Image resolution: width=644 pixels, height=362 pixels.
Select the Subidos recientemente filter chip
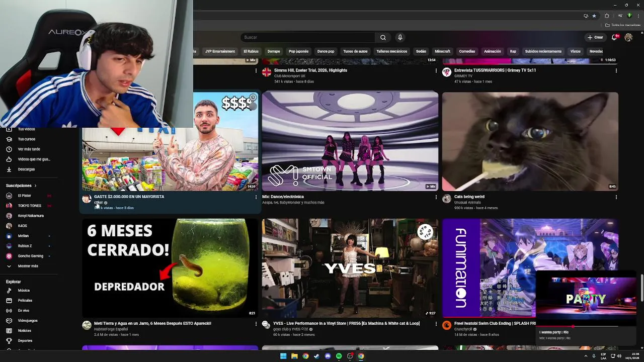tap(543, 51)
